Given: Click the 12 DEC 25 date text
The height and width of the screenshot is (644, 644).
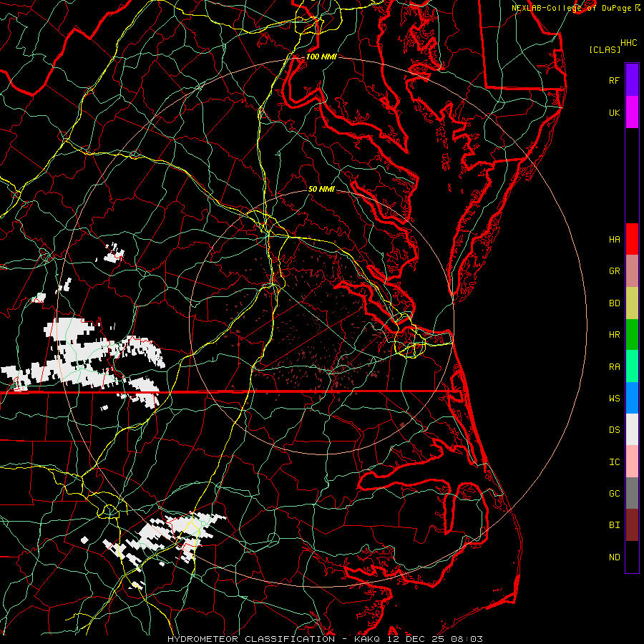Looking at the screenshot, I should pos(416,639).
